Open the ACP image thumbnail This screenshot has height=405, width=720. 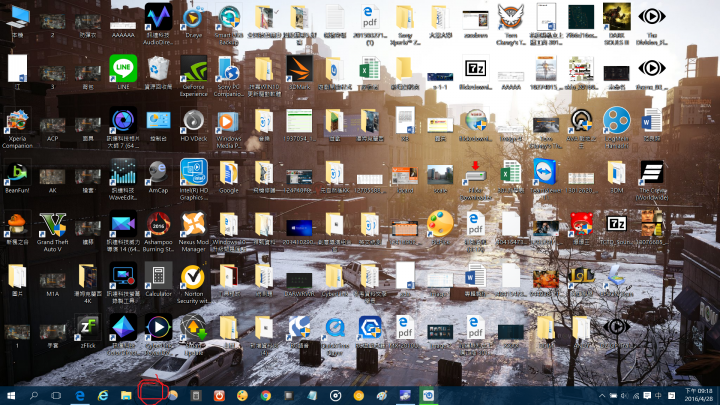pyautogui.click(x=52, y=129)
